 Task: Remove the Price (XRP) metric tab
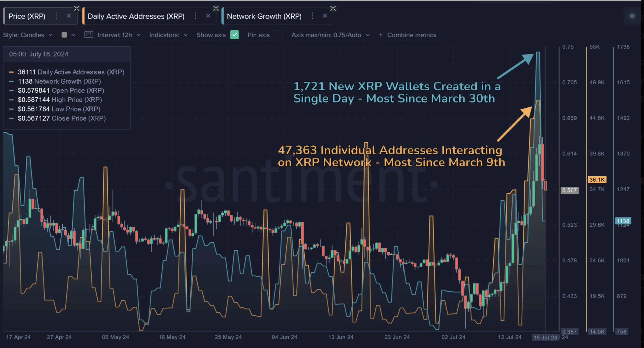click(69, 16)
